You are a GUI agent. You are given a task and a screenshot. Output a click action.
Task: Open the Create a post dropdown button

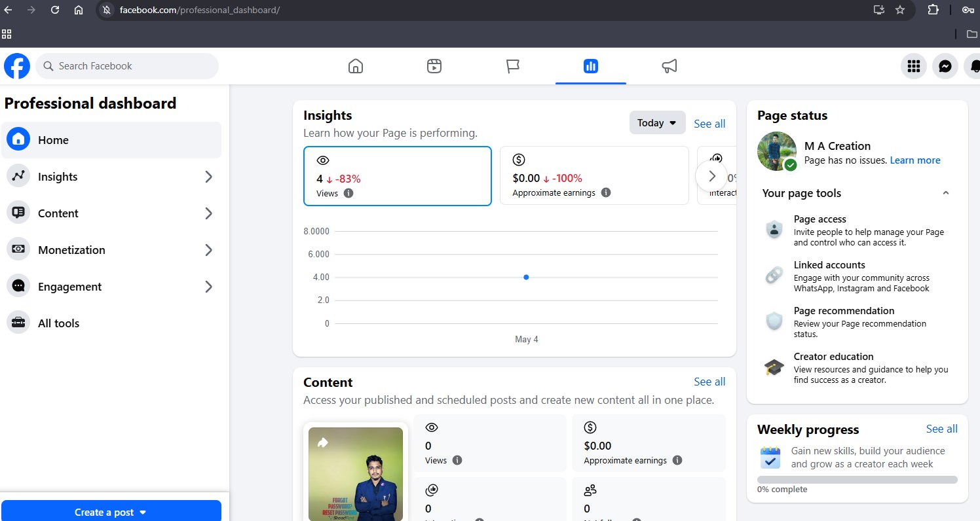pos(111,512)
